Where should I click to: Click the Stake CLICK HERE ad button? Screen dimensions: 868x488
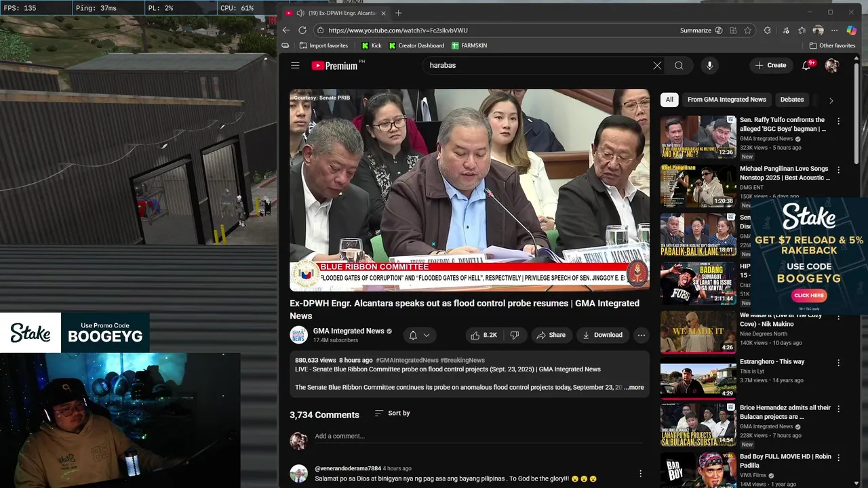pyautogui.click(x=809, y=296)
